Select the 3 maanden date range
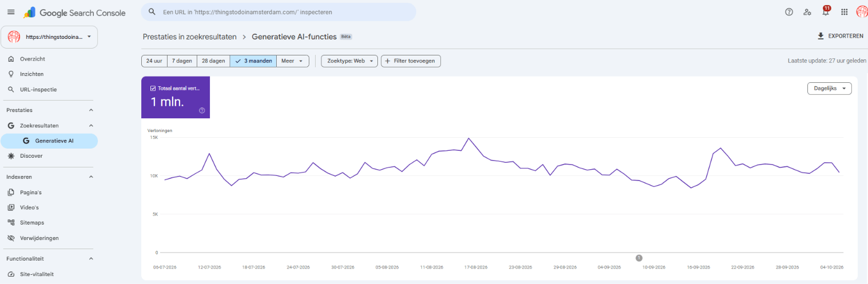The width and height of the screenshot is (868, 284). pos(253,61)
